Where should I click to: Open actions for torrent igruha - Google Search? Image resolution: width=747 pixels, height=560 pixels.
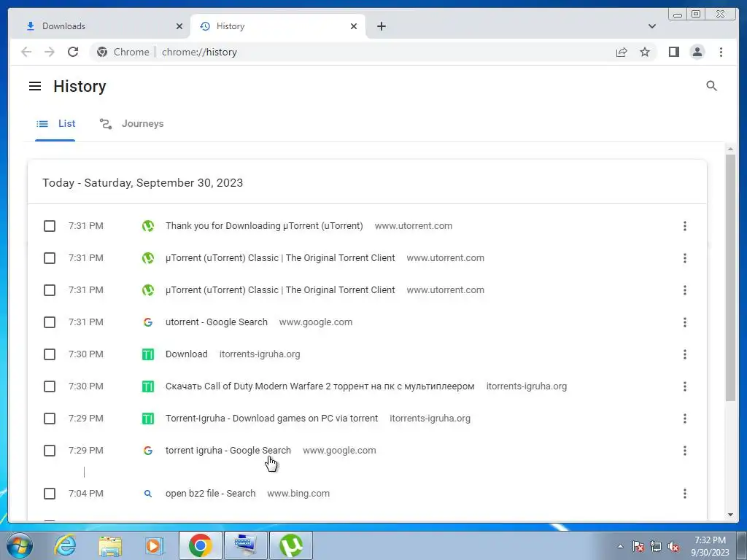point(684,451)
